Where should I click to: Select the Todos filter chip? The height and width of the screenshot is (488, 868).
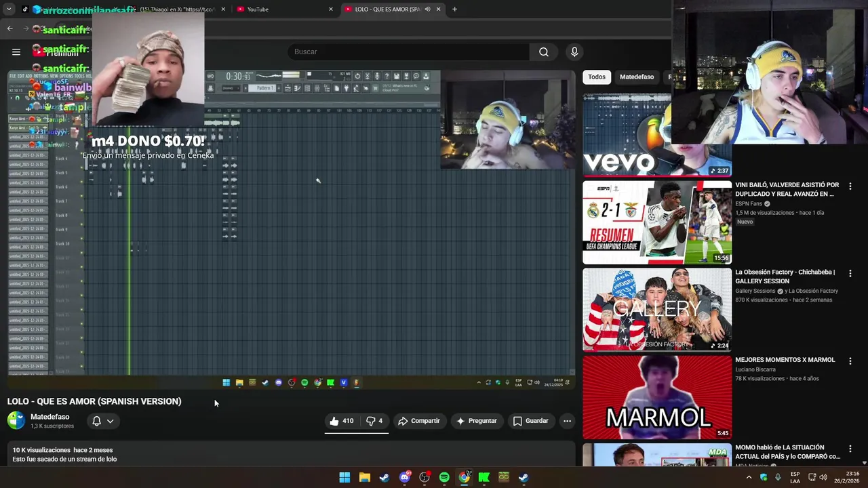(x=597, y=77)
